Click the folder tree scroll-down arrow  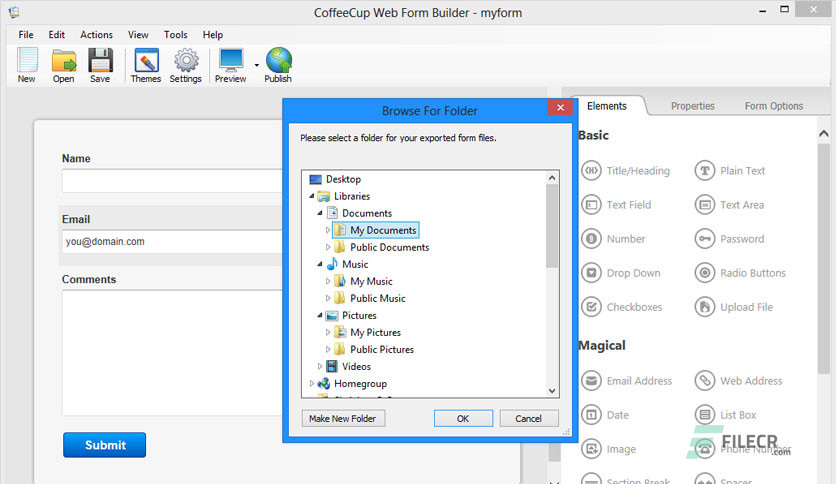[x=552, y=391]
